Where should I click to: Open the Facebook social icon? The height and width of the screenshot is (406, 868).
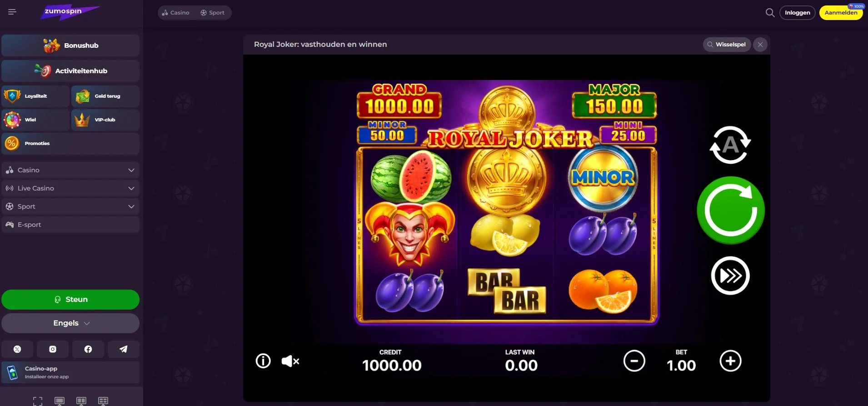[88, 349]
